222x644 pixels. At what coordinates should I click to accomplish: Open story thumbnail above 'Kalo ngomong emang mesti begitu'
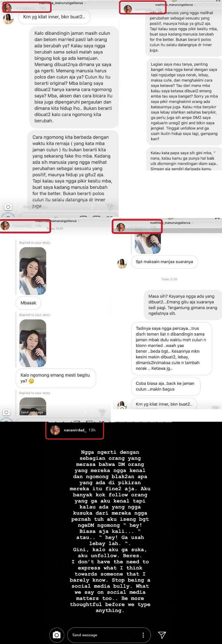(x=33, y=343)
